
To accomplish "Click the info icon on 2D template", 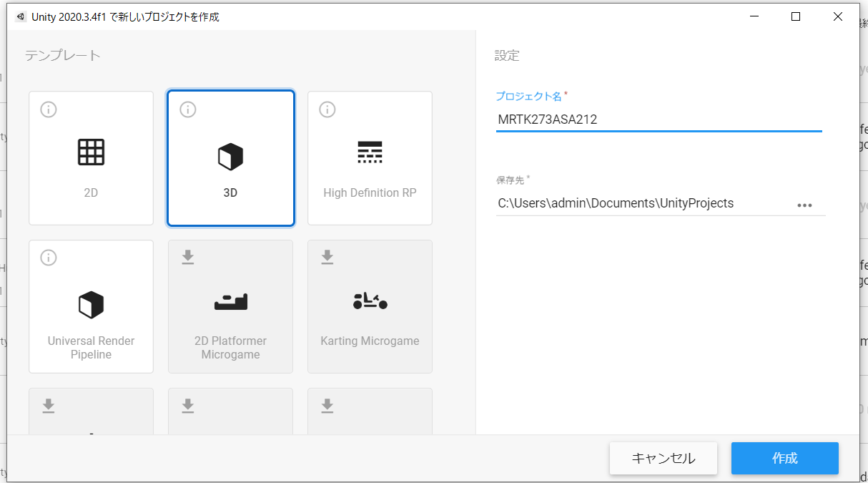I will (49, 109).
